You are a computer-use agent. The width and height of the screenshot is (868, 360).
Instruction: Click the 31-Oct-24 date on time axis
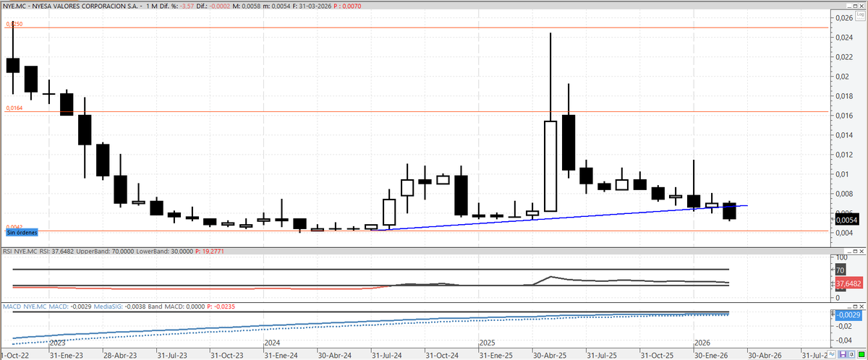click(x=441, y=355)
